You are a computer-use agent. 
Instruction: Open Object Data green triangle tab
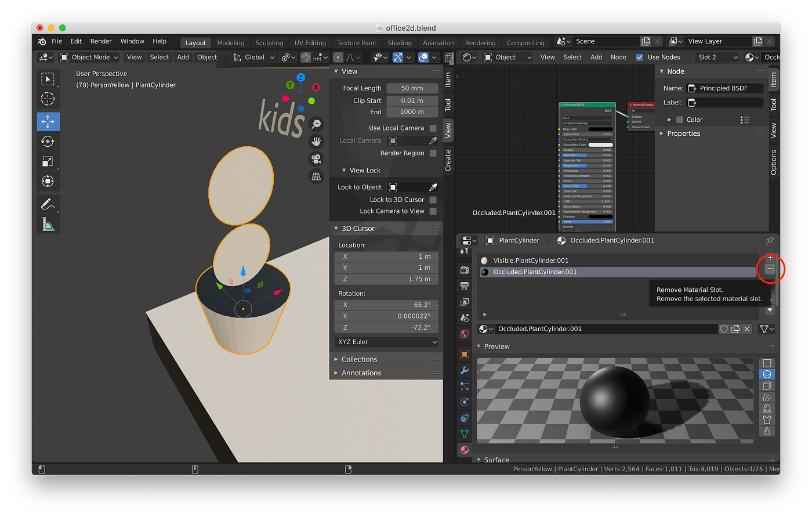pos(465,433)
